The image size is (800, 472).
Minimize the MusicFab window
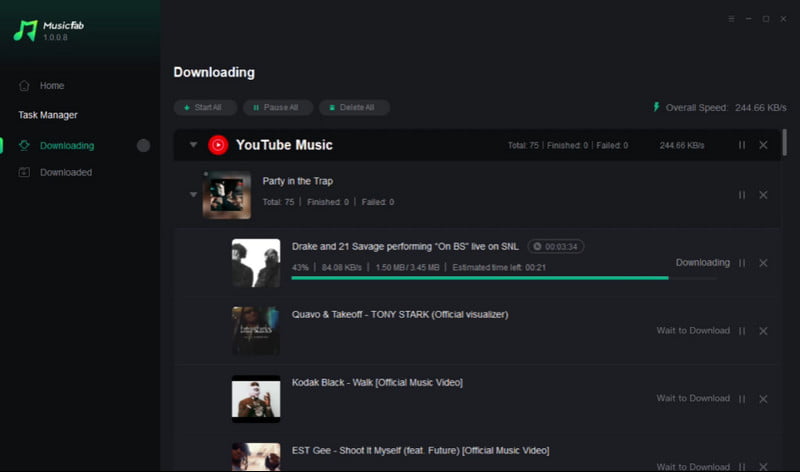tap(748, 19)
